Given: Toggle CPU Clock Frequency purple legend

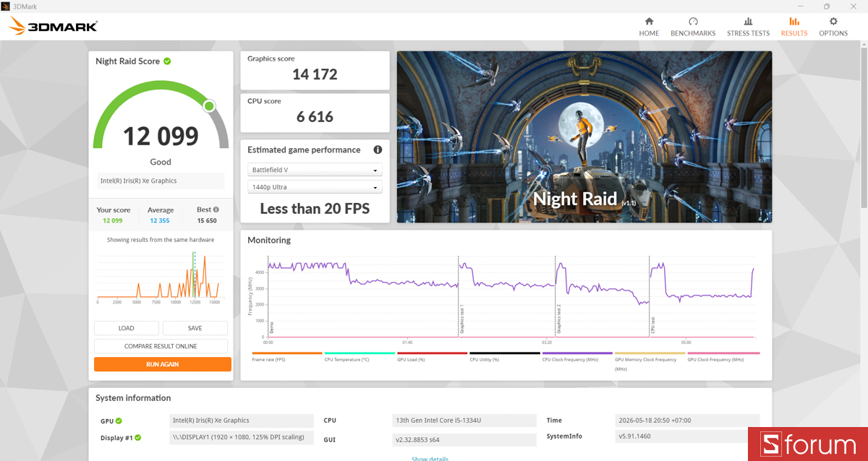Looking at the screenshot, I should tap(576, 356).
